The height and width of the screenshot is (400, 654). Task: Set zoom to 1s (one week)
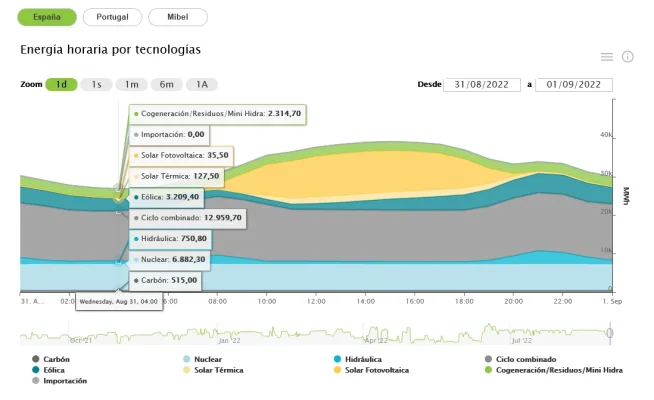click(x=96, y=84)
